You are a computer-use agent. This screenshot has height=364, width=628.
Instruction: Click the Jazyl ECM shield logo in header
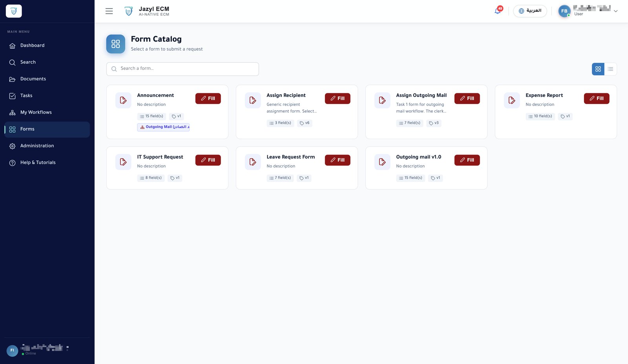[129, 11]
